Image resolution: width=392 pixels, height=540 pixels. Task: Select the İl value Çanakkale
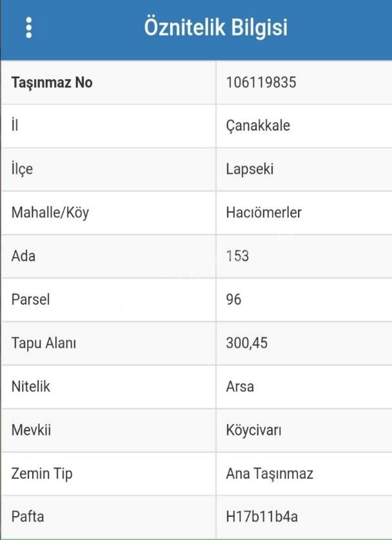tap(258, 126)
